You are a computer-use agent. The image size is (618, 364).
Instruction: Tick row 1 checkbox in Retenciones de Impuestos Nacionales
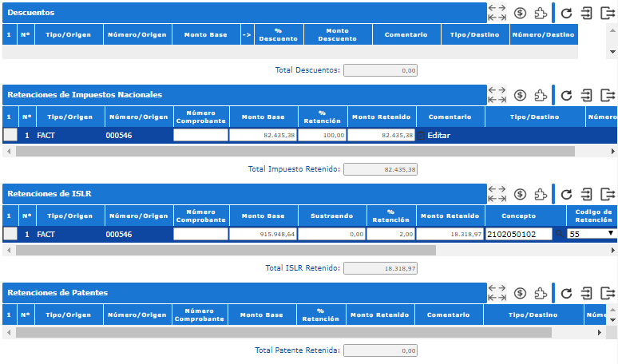[x=10, y=135]
